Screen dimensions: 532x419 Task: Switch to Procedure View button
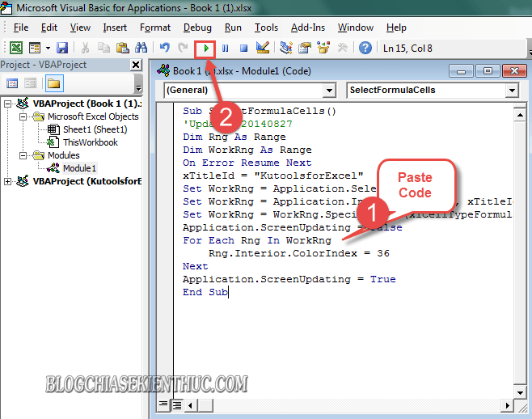[x=163, y=404]
